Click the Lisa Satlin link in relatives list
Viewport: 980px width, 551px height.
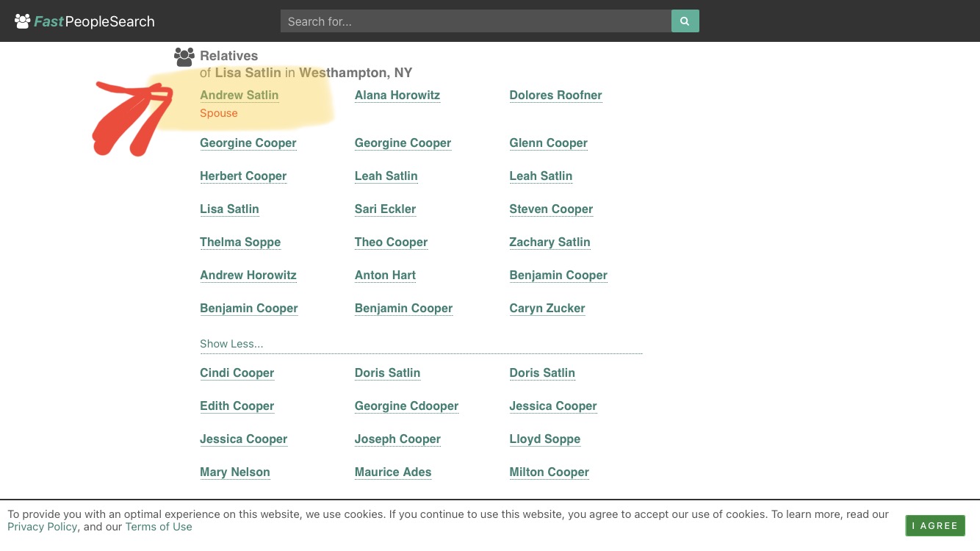click(x=229, y=209)
